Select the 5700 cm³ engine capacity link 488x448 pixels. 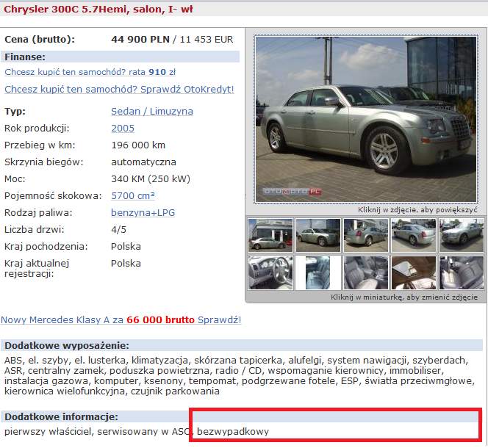133,195
